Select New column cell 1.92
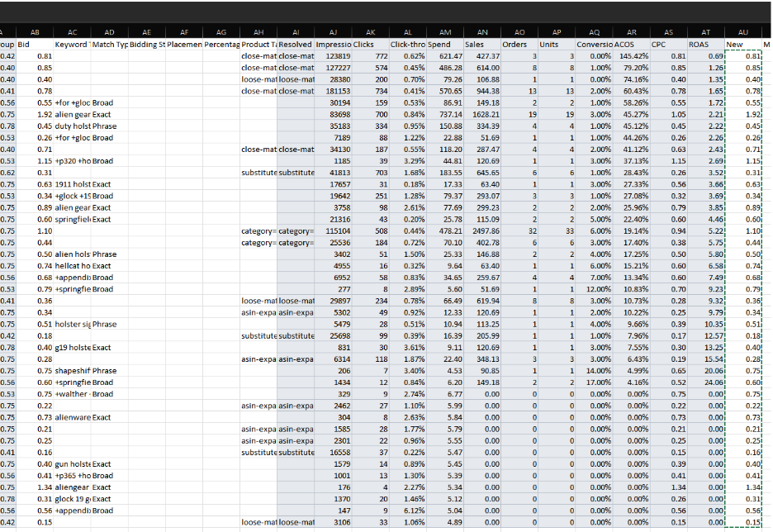The image size is (773, 532). pyautogui.click(x=743, y=114)
